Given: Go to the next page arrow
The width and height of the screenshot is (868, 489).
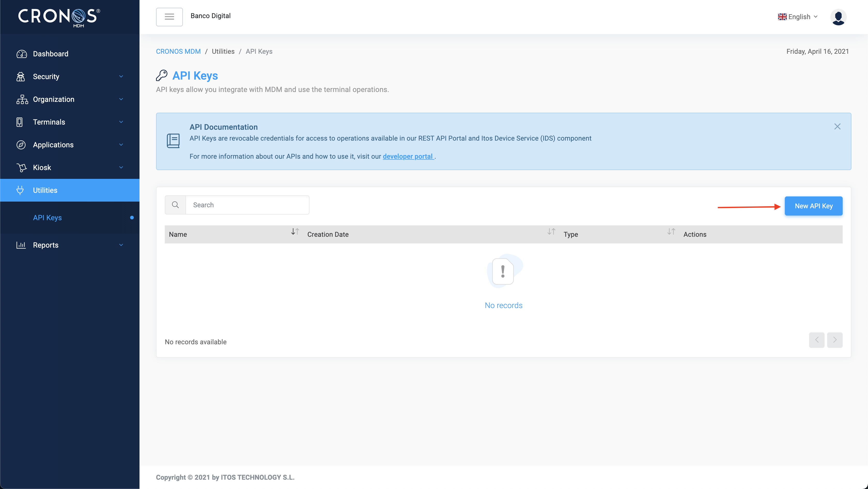Looking at the screenshot, I should pyautogui.click(x=835, y=340).
